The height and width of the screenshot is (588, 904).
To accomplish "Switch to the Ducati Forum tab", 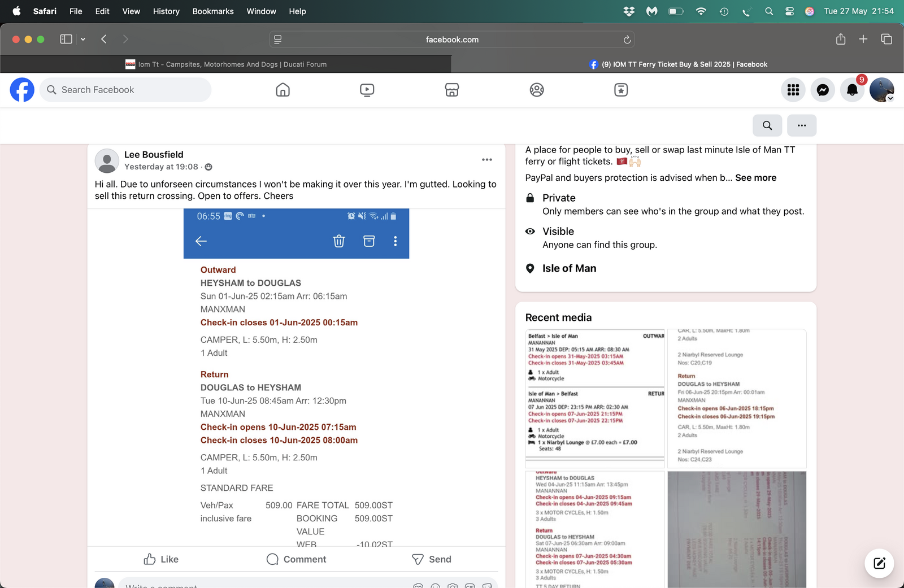I will (226, 64).
